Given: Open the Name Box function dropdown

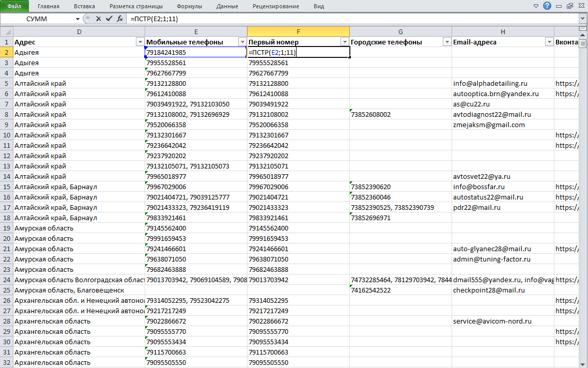Looking at the screenshot, I should pyautogui.click(x=78, y=19).
